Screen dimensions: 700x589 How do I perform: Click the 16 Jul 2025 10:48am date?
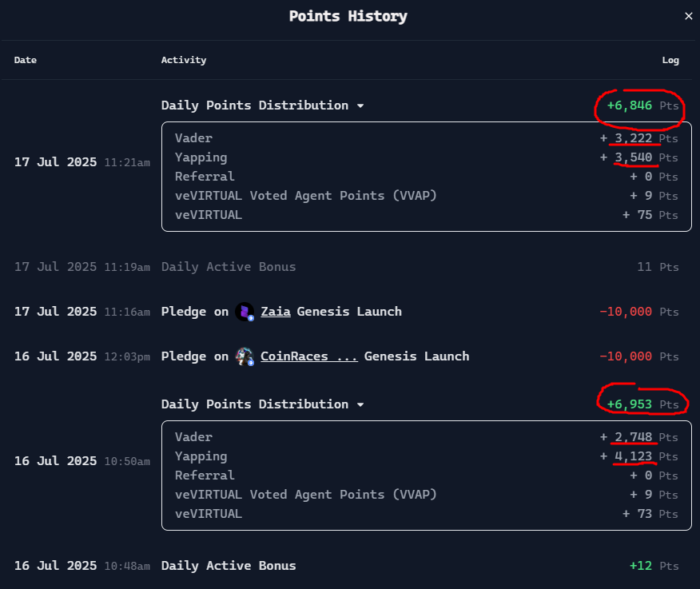pos(82,566)
